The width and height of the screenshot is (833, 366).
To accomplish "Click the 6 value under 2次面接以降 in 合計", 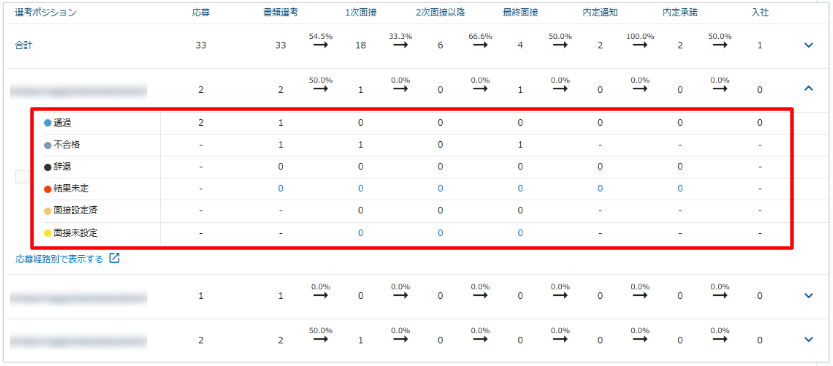I will 440,46.
